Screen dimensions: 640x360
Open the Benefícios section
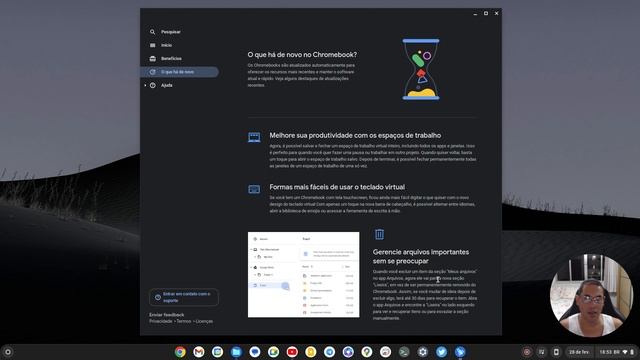click(x=171, y=59)
